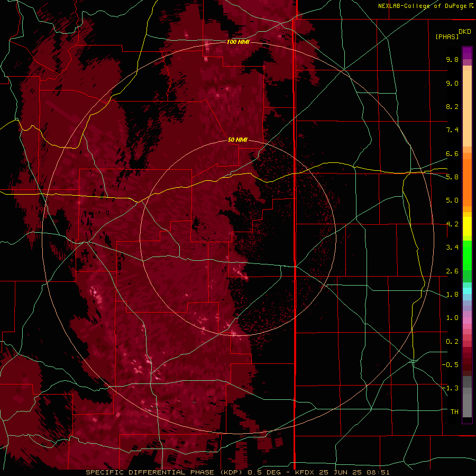
Task: Click the 8.2 legend value
Action: (452, 106)
